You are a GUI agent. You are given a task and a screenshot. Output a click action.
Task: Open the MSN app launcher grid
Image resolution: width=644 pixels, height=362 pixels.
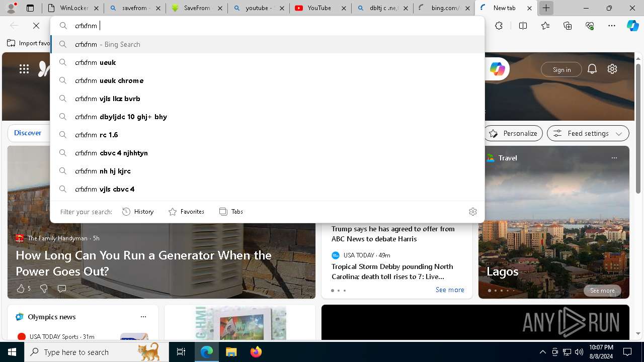click(x=24, y=69)
